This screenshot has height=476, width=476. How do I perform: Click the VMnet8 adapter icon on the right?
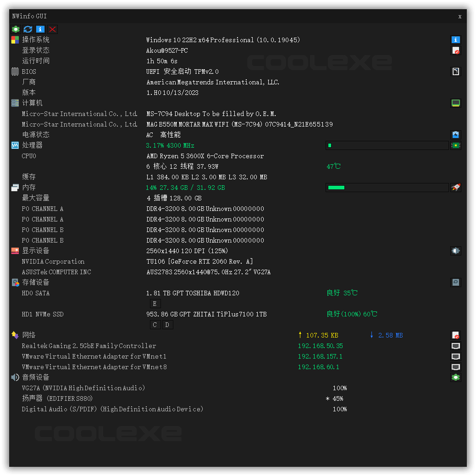click(x=455, y=367)
